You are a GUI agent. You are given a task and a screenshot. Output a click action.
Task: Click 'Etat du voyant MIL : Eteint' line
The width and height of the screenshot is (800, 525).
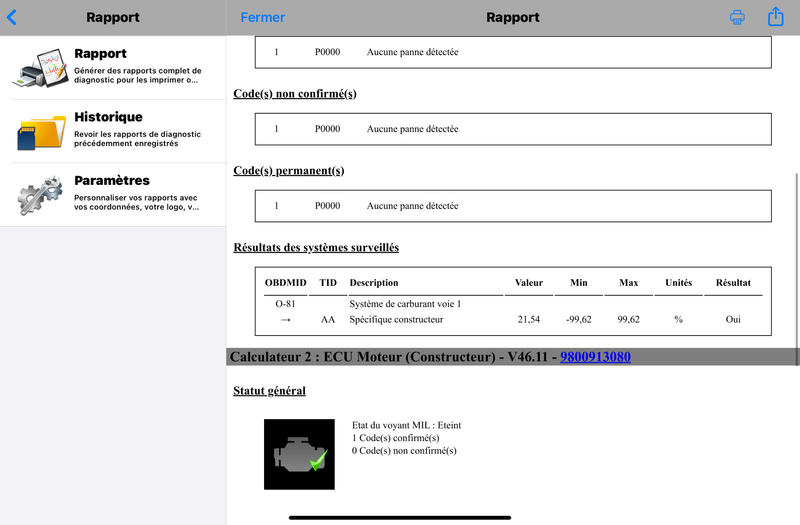407,426
